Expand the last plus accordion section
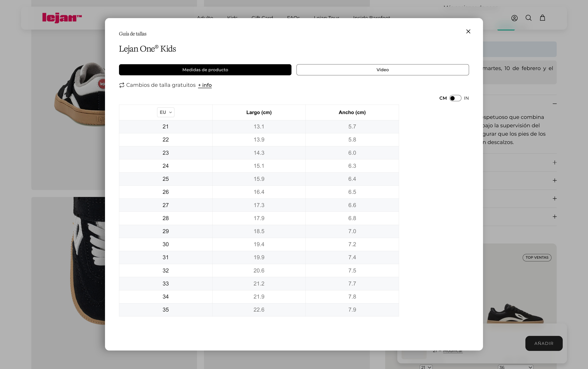588x369 pixels. coord(555,217)
